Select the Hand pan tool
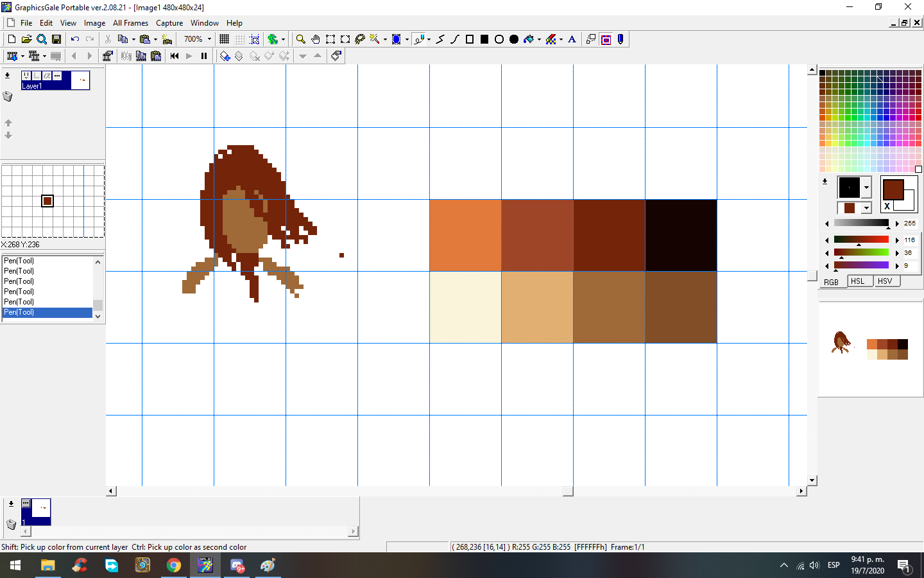 (316, 39)
